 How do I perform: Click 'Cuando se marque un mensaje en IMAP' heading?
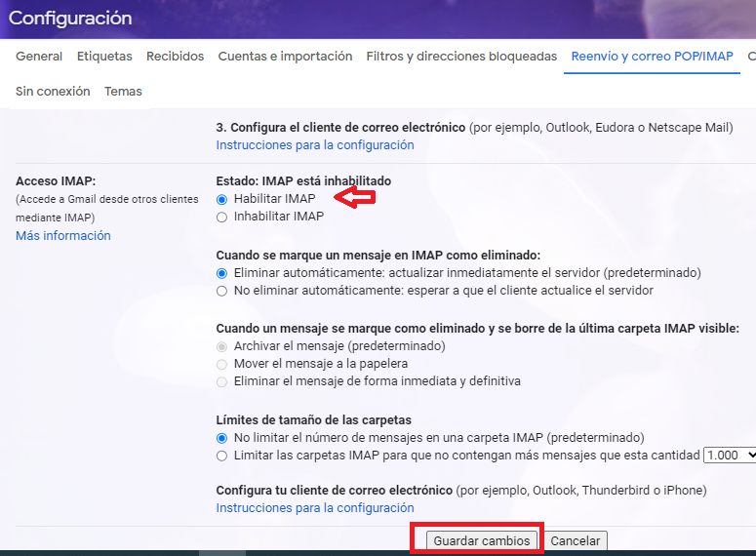click(x=378, y=256)
